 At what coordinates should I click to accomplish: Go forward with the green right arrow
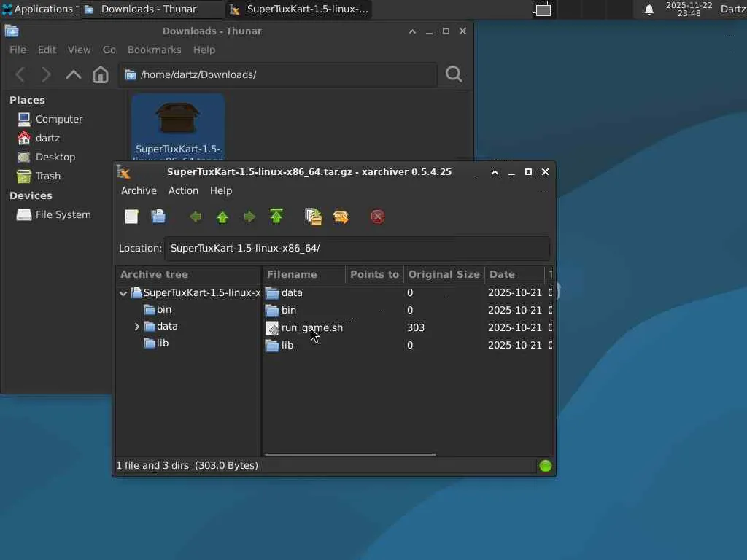pyautogui.click(x=249, y=217)
